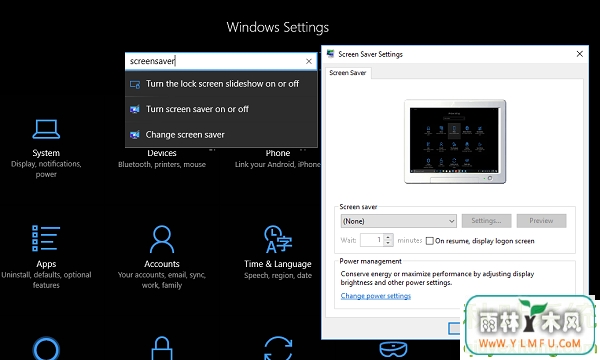Click the screen saver Preview button

click(x=541, y=221)
